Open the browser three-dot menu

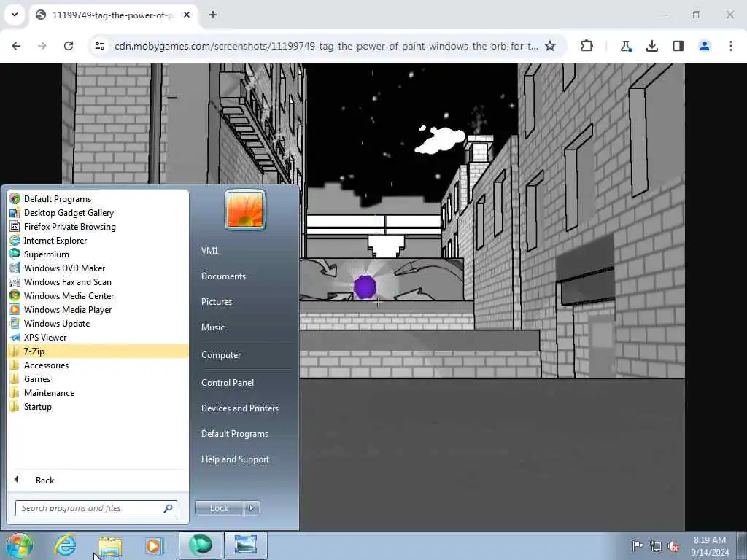coord(730,46)
